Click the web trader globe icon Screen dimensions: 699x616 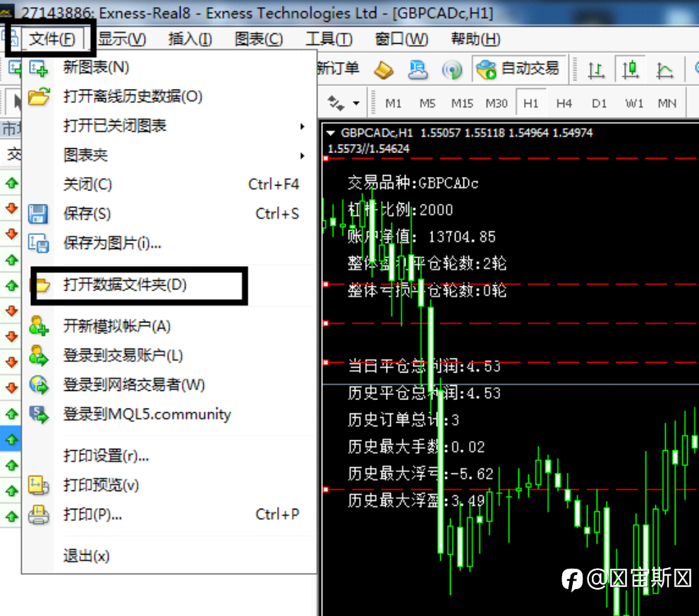pyautogui.click(x=38, y=385)
